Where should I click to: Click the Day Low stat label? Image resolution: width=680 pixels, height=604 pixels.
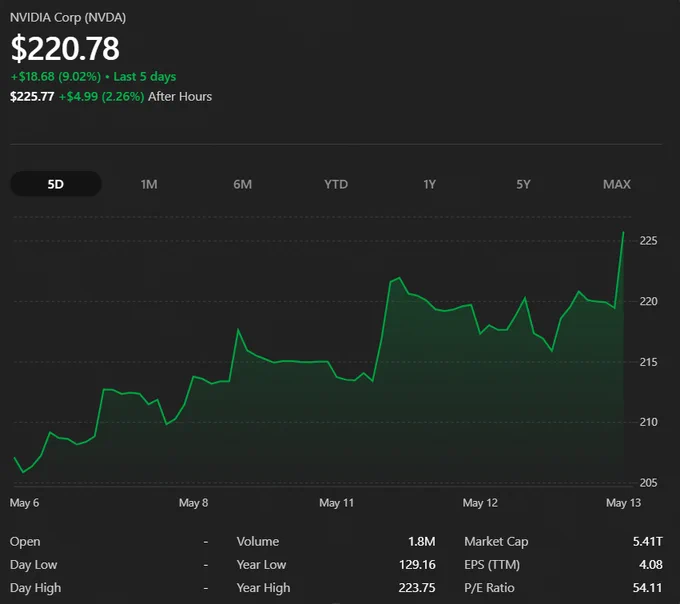[33, 565]
